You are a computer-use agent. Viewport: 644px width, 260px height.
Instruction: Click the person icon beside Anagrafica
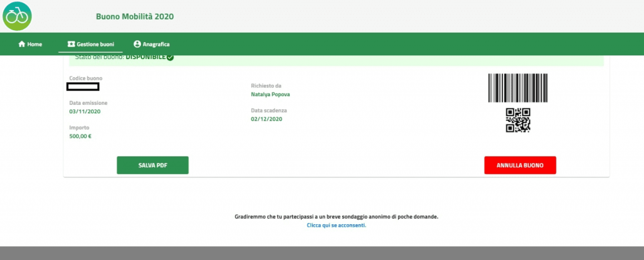(137, 45)
